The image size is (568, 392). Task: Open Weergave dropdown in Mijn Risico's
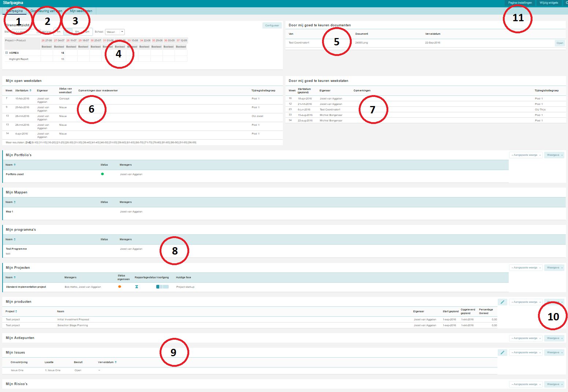(554, 384)
